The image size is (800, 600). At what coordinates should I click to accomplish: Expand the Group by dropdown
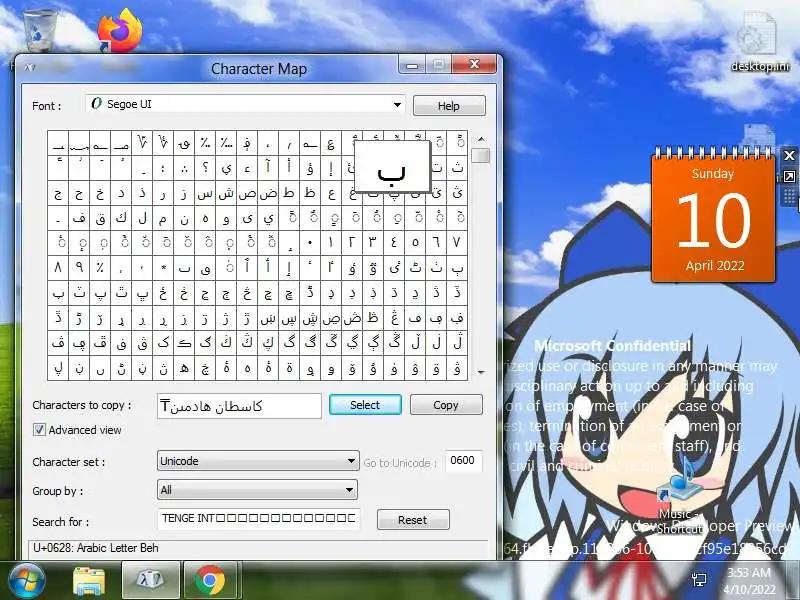click(257, 490)
